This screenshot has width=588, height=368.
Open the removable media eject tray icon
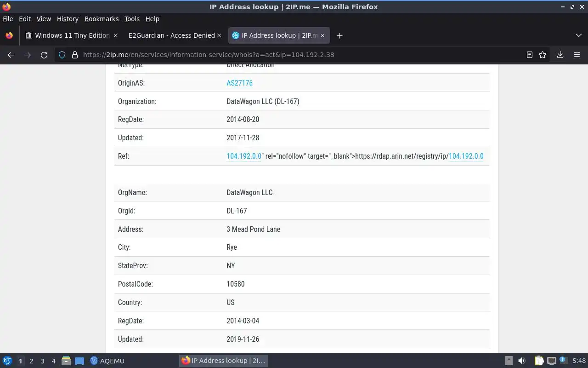(x=509, y=361)
